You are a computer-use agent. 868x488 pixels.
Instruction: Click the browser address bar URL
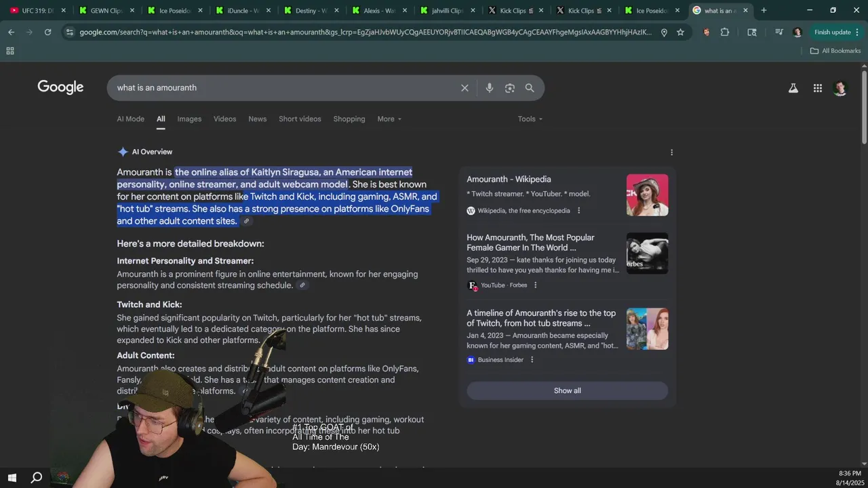(365, 32)
